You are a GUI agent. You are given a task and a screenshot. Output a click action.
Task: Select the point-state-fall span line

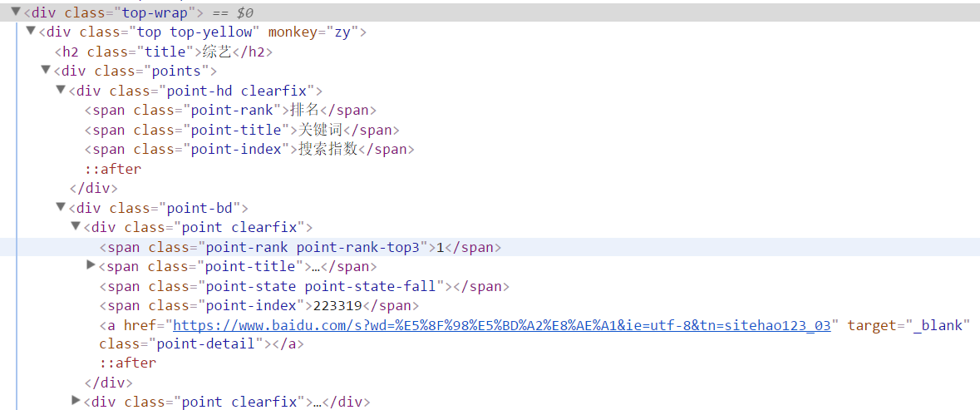coord(304,286)
